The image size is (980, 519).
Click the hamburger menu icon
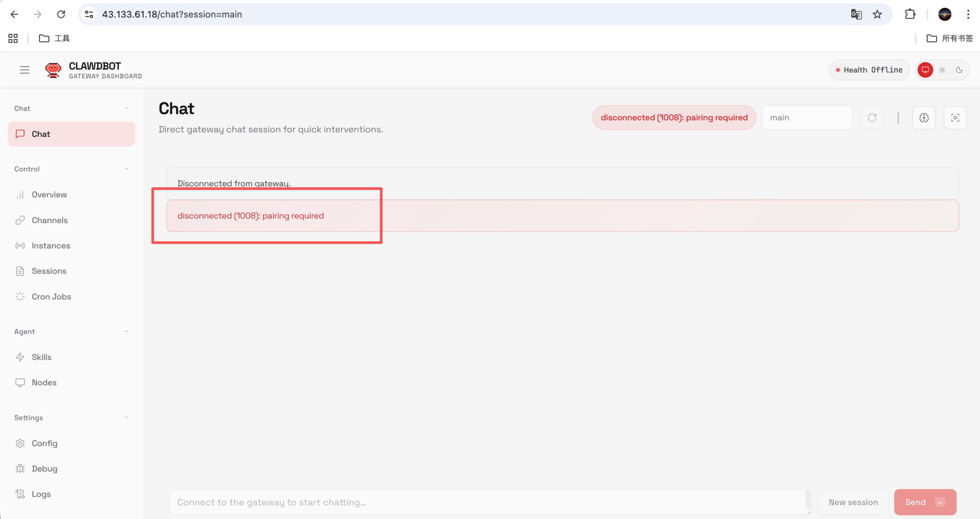click(24, 70)
